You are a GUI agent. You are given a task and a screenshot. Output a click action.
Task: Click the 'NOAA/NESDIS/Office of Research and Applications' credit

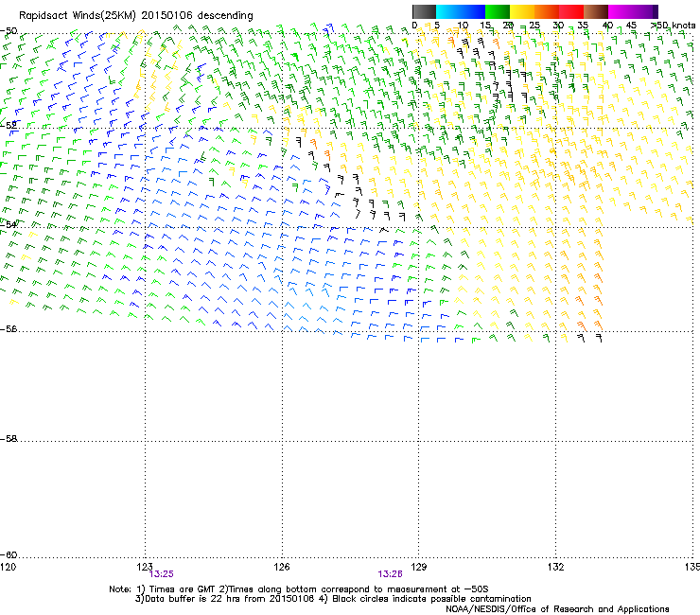tap(557, 609)
